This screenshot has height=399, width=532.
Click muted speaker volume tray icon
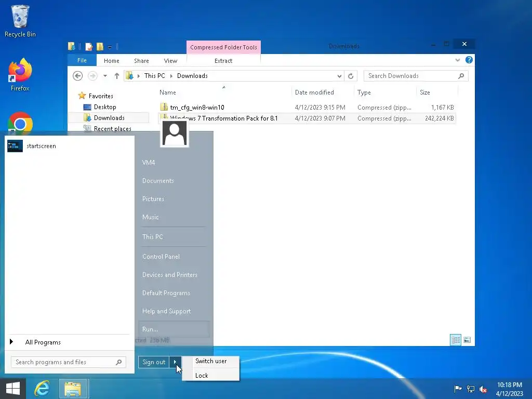(483, 389)
